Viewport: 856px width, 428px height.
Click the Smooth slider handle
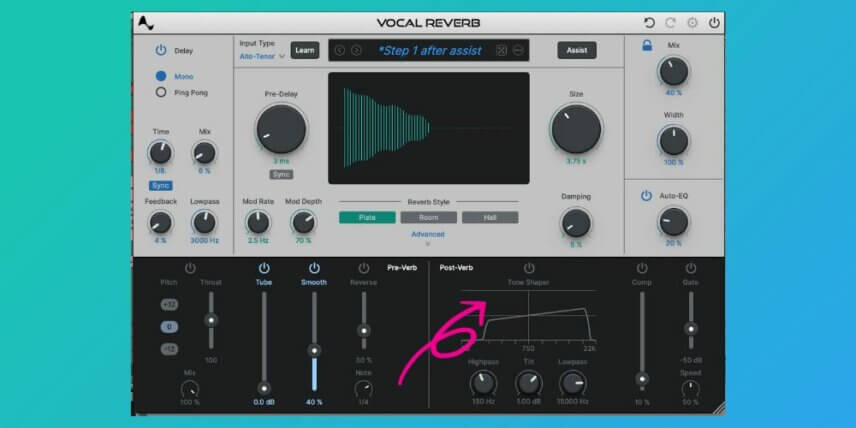click(314, 350)
